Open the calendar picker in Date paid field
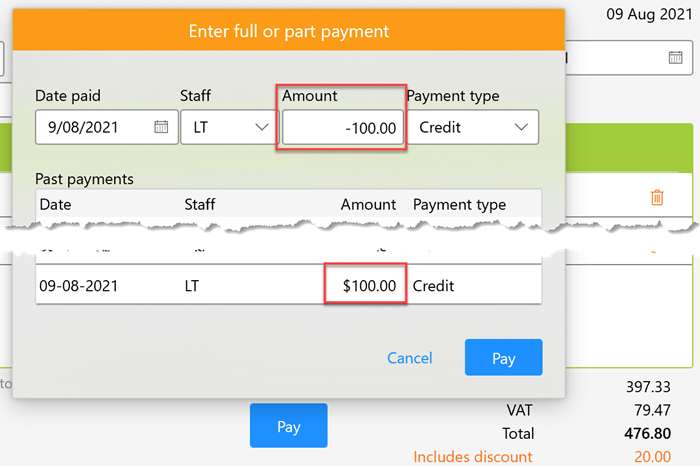Screen dimensions: 700x466 [x=161, y=127]
